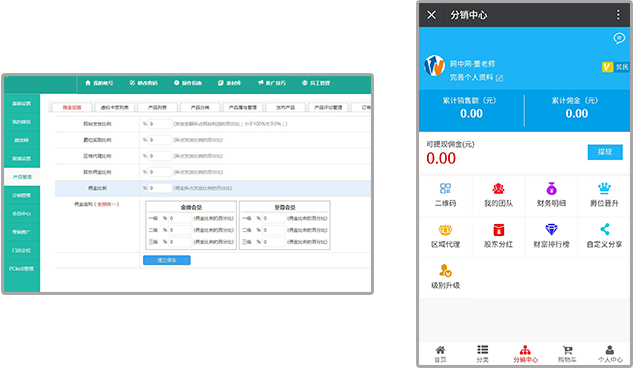
Task: Open 购物车 shopping cart in bottom bar
Action: click(x=567, y=354)
